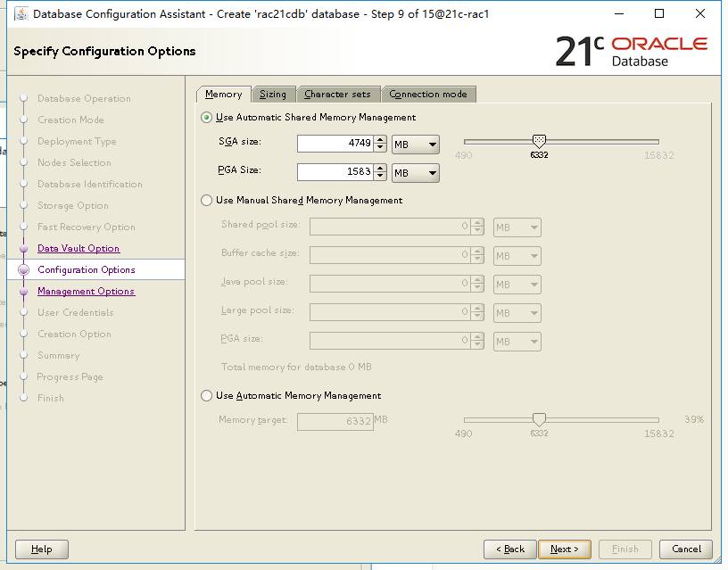Click the Fast Recovery Option step
This screenshot has width=728, height=570.
click(87, 227)
